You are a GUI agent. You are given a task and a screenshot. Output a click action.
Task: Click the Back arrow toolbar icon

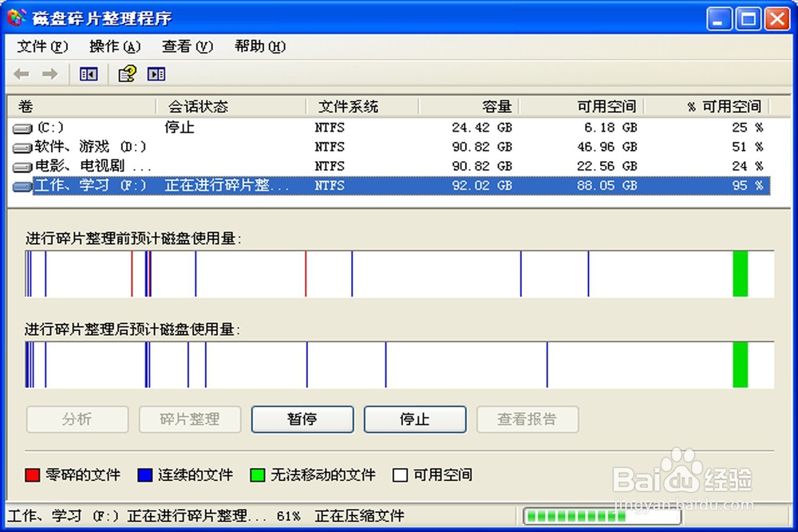coord(21,73)
